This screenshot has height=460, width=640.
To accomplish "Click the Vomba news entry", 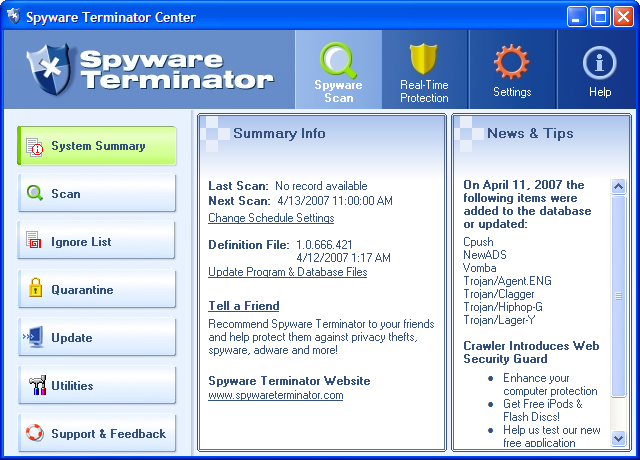I will click(x=480, y=268).
